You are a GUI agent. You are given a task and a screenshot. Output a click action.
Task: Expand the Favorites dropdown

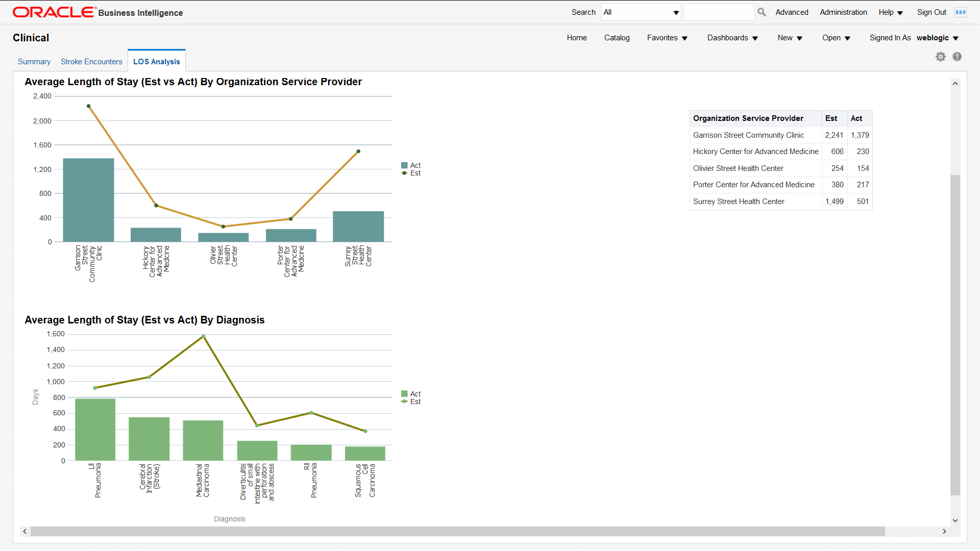(667, 38)
